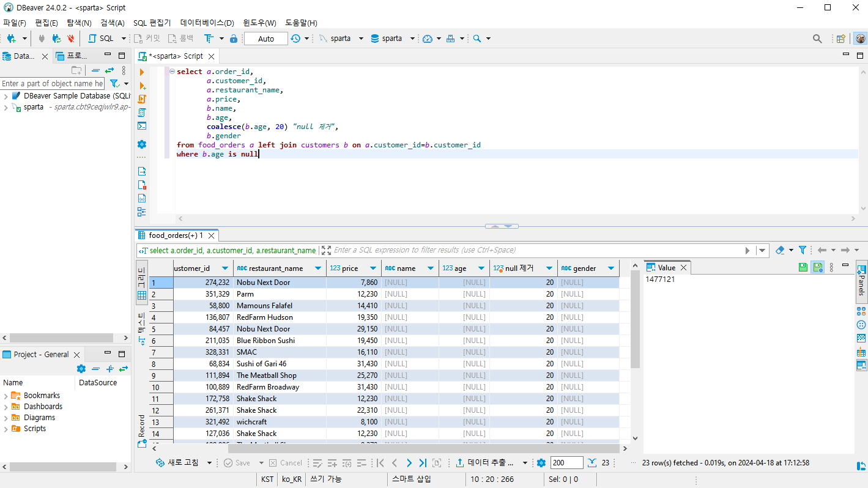Expand the Bookmarks folder in Project panel

(x=6, y=396)
